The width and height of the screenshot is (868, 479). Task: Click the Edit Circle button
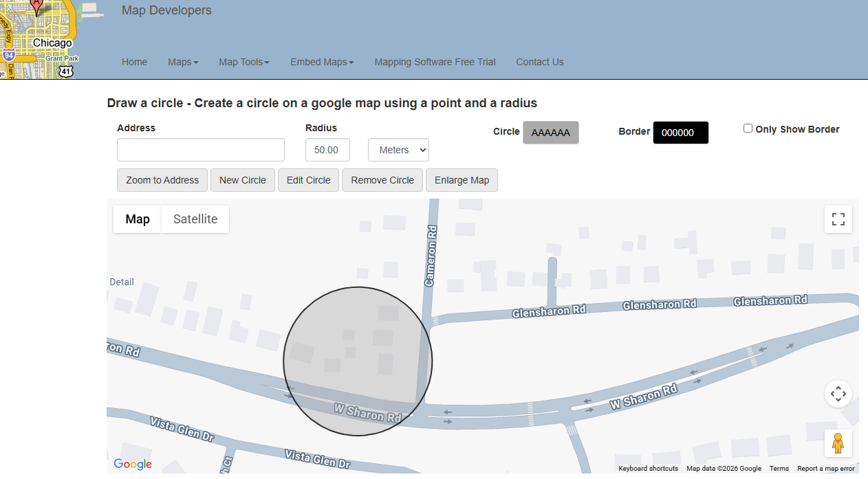coord(308,180)
